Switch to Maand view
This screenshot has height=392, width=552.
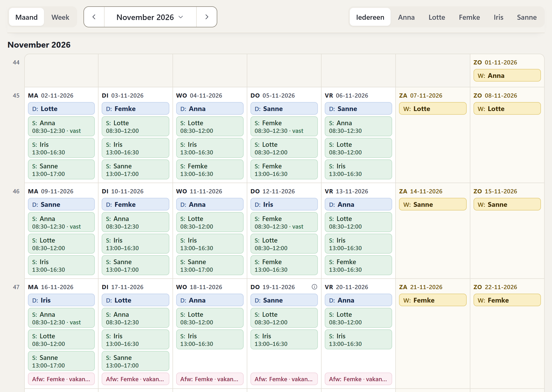pos(26,17)
